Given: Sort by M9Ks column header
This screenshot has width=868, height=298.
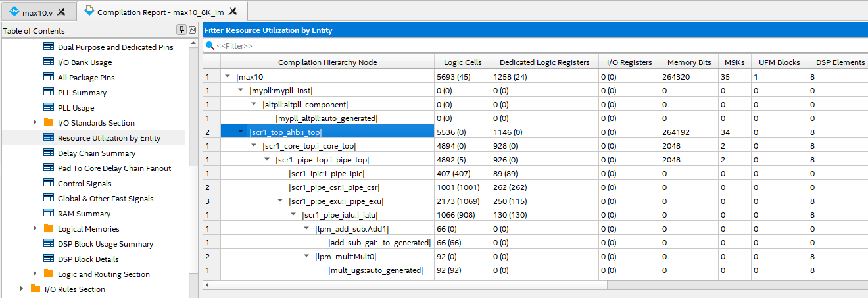Looking at the screenshot, I should [x=735, y=62].
